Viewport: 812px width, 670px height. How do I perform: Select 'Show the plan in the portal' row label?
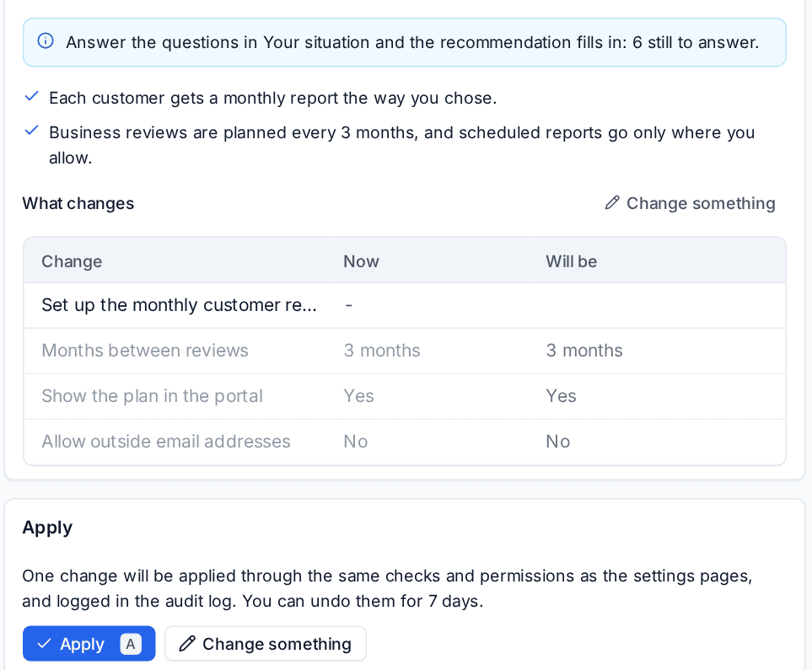click(153, 396)
